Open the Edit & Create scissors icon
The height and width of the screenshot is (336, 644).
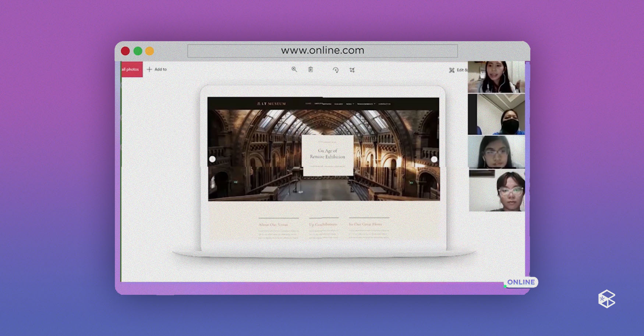452,70
